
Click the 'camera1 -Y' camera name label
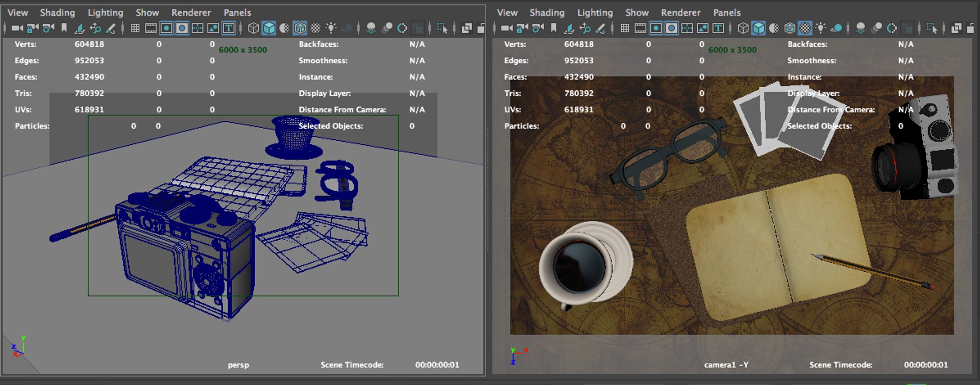pyautogui.click(x=726, y=365)
